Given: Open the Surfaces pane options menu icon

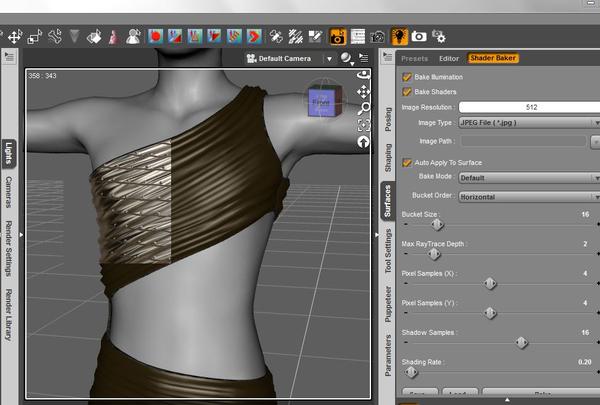Looking at the screenshot, I should [x=388, y=57].
